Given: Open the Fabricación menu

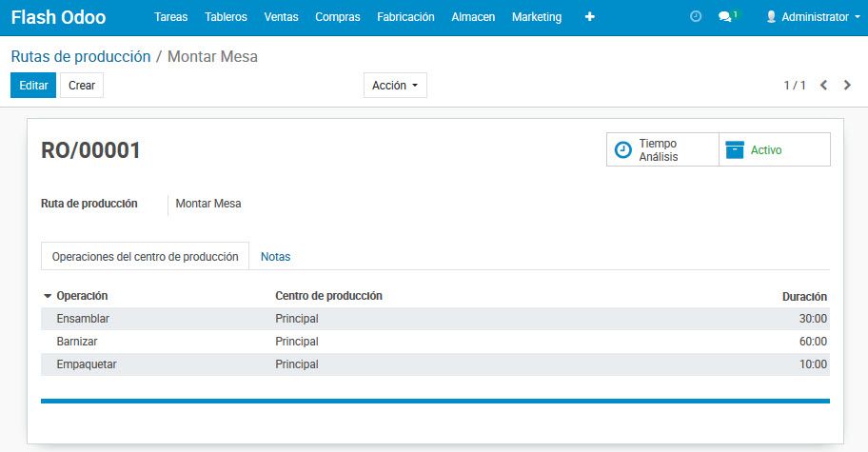Looking at the screenshot, I should [405, 17].
